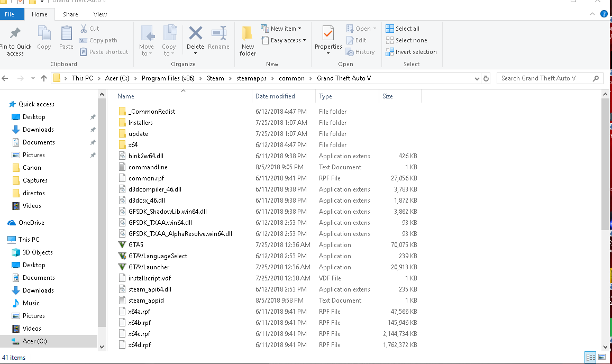Open the Help question mark icon
Image resolution: width=612 pixels, height=364 pixels.
[604, 14]
